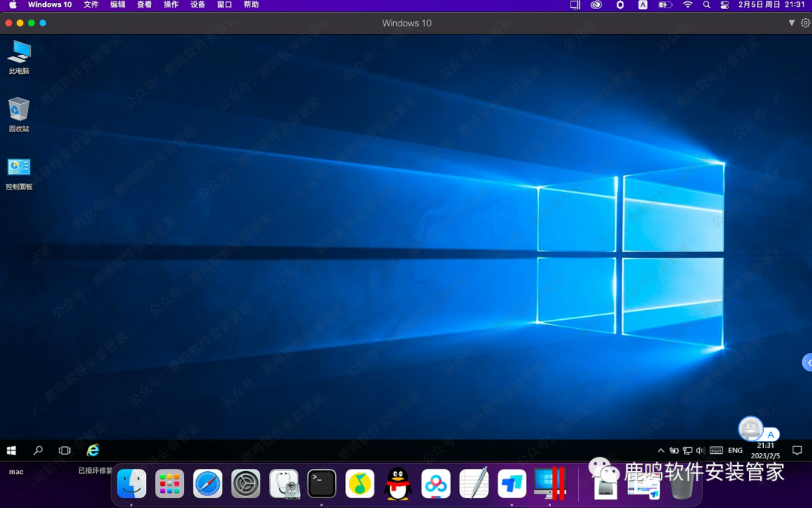812x508 pixels.
Task: Toggle the Windows volume speaker icon
Action: tap(701, 450)
